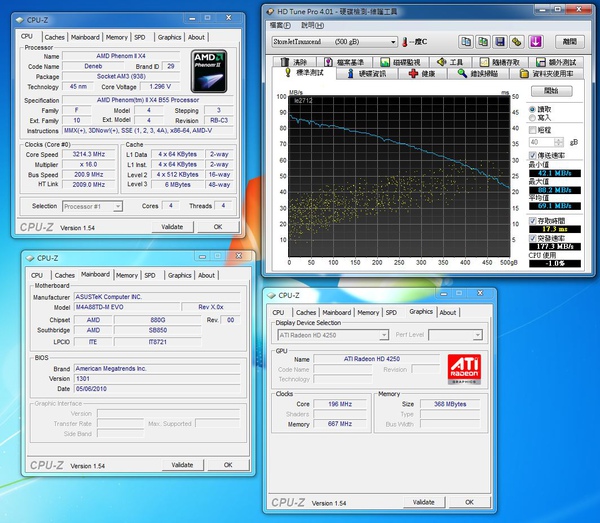Switch to Graphics tab in CPU-Z processor window
Screen dimensions: 600x523
click(x=170, y=37)
